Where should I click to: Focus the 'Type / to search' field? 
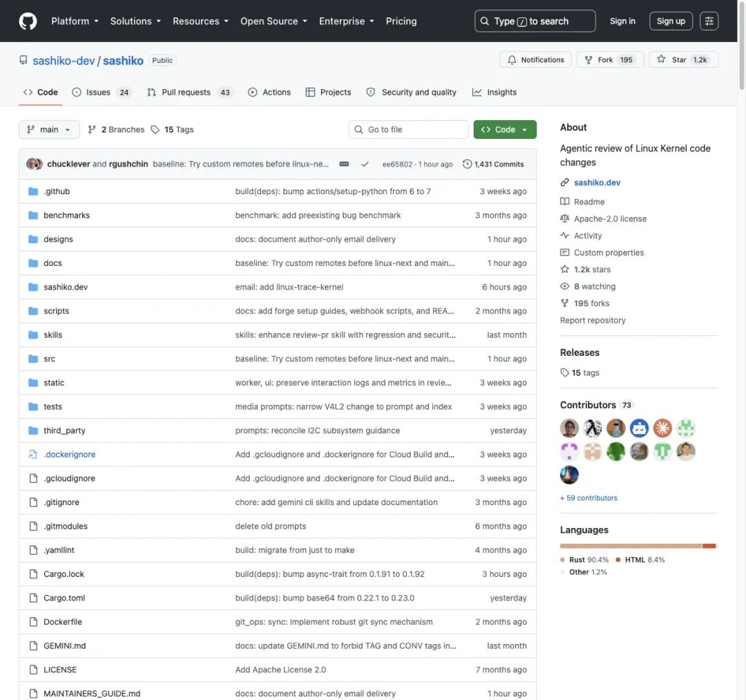tap(535, 21)
